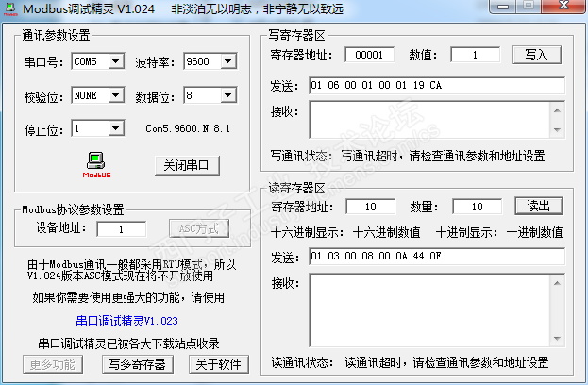Open 关于软件 dialog
Viewport: 588px width, 385px height.
tap(218, 364)
